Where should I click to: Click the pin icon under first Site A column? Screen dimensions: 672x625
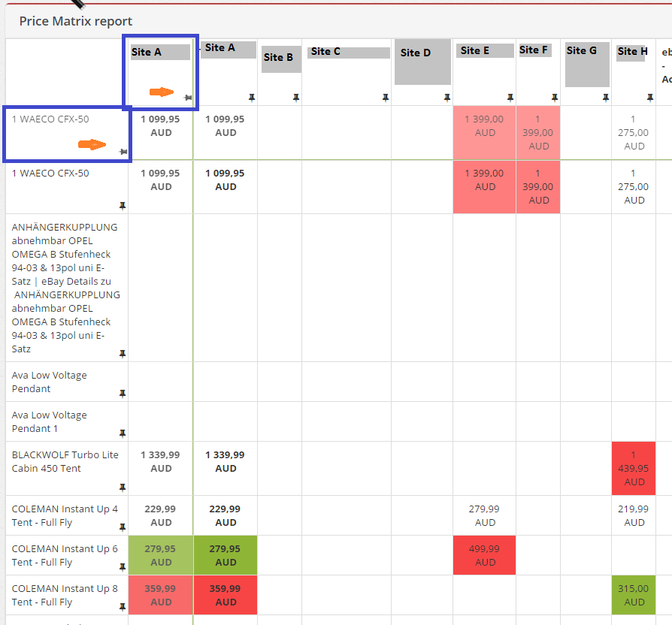pyautogui.click(x=188, y=98)
